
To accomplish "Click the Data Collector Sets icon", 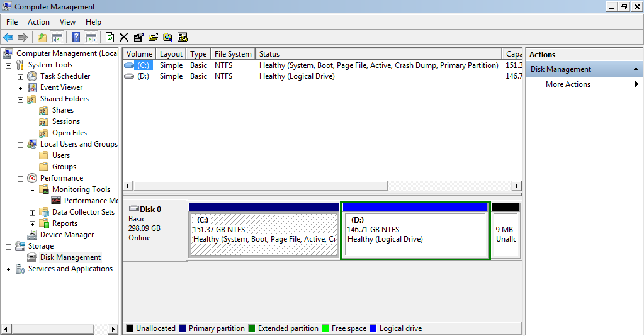I will coord(44,212).
